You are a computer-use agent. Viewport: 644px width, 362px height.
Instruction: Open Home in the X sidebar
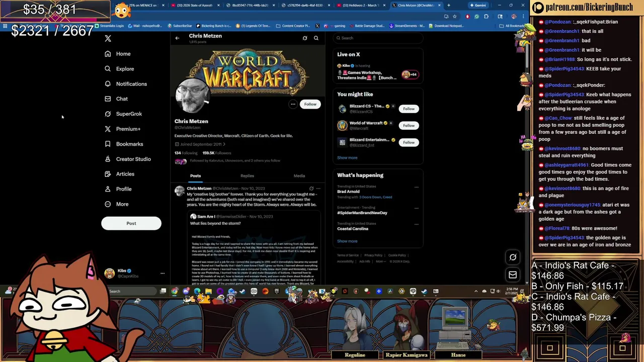[x=118, y=54]
